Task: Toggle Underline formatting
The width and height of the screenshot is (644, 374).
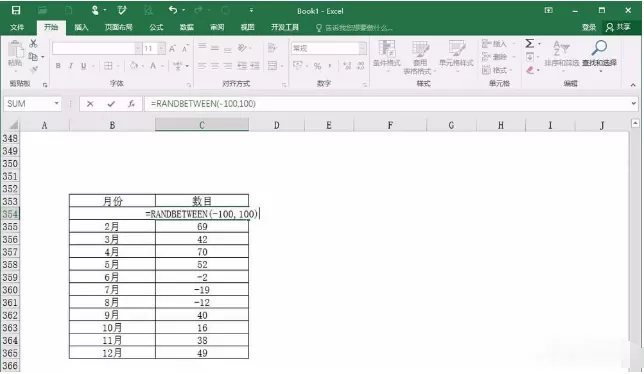Action: coord(83,66)
